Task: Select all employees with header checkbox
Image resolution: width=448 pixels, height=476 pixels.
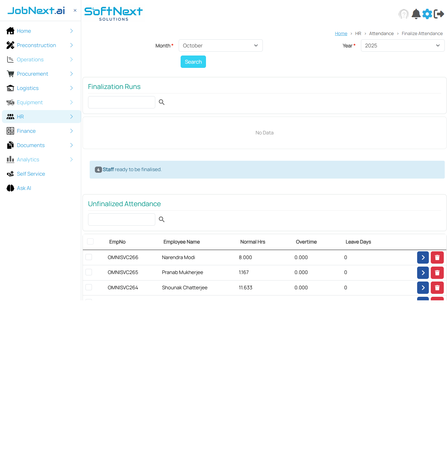Action: click(90, 242)
